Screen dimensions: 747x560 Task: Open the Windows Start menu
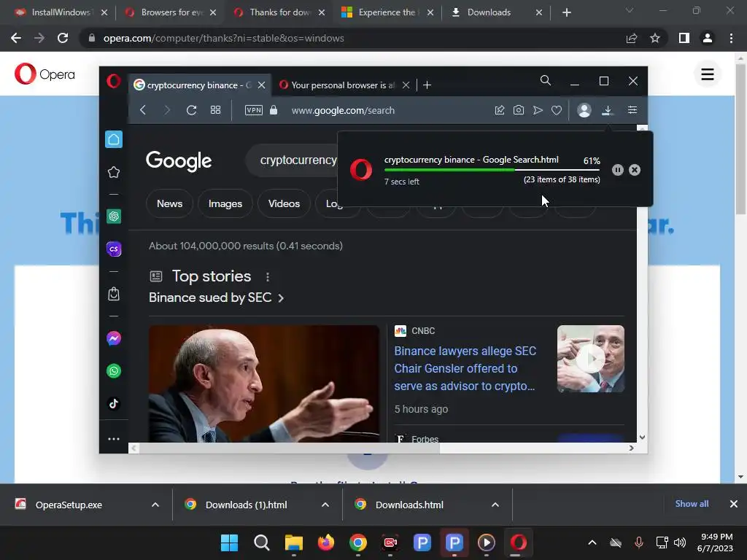point(229,542)
